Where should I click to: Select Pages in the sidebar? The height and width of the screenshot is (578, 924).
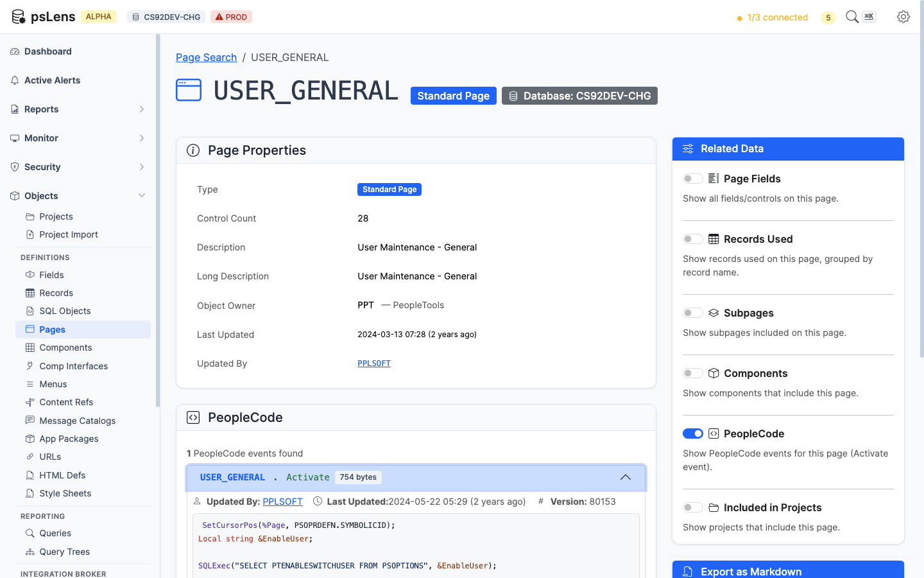83,329
